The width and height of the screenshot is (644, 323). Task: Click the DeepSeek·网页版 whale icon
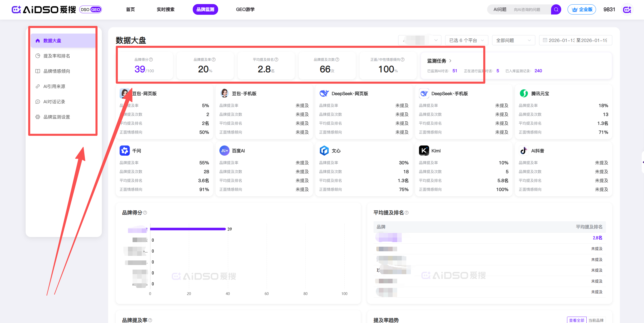(324, 93)
